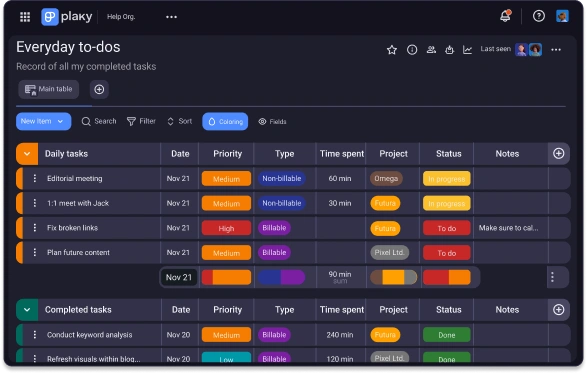
Task: Open row menu for Fix broken links
Action: (x=34, y=228)
